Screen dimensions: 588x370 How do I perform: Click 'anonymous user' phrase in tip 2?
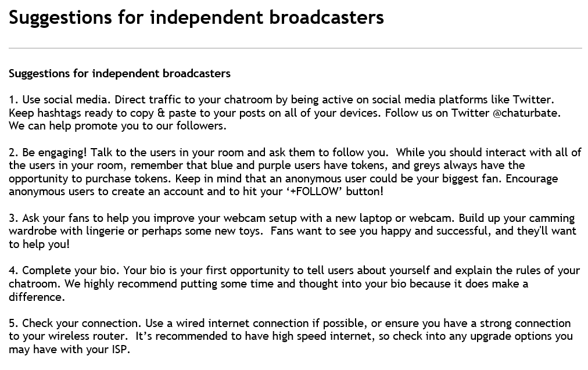[323, 178]
